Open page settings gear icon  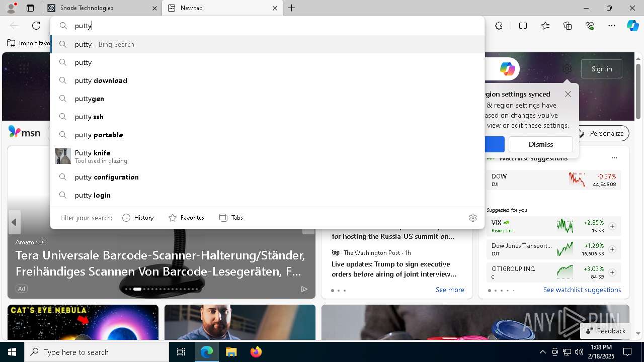567,69
